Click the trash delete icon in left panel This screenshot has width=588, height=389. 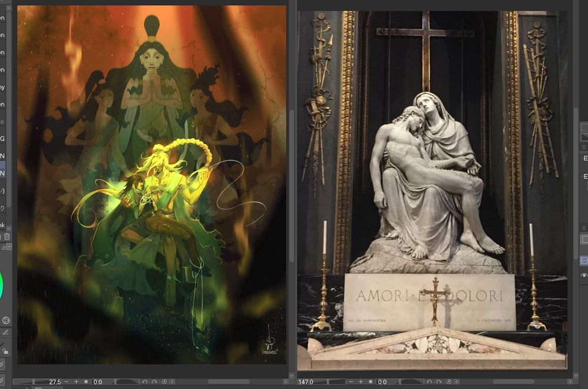(x=6, y=237)
